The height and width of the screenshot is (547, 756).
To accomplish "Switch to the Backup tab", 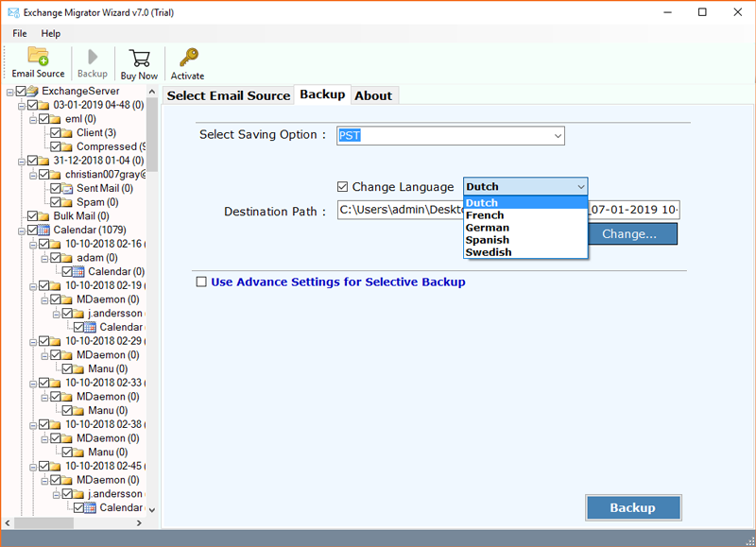I will pyautogui.click(x=322, y=94).
